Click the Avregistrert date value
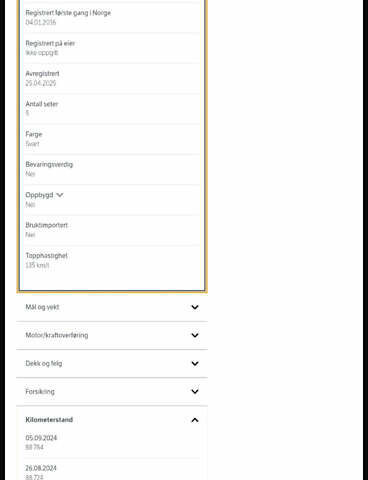368x480 pixels. point(41,83)
